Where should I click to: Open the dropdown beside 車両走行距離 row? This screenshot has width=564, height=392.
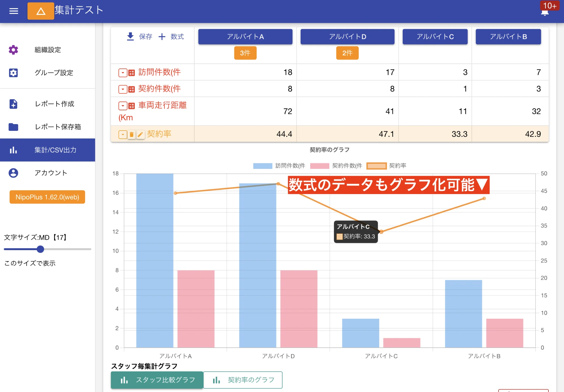click(123, 106)
